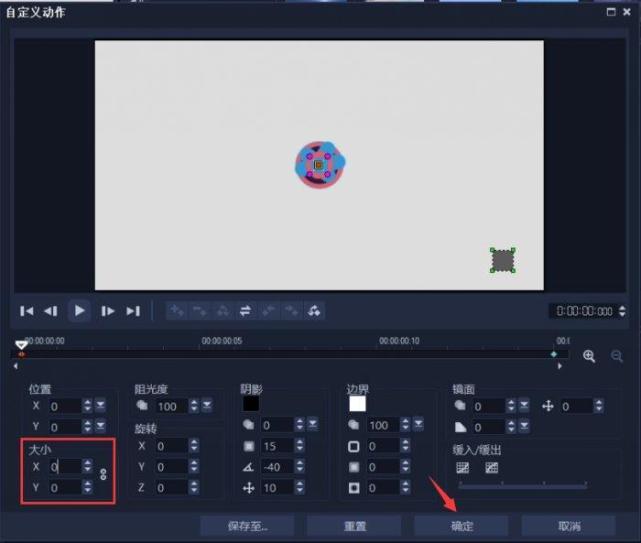This screenshot has height=543, width=641.
Task: Select the end keyframe diamond on timeline
Action: 554,354
